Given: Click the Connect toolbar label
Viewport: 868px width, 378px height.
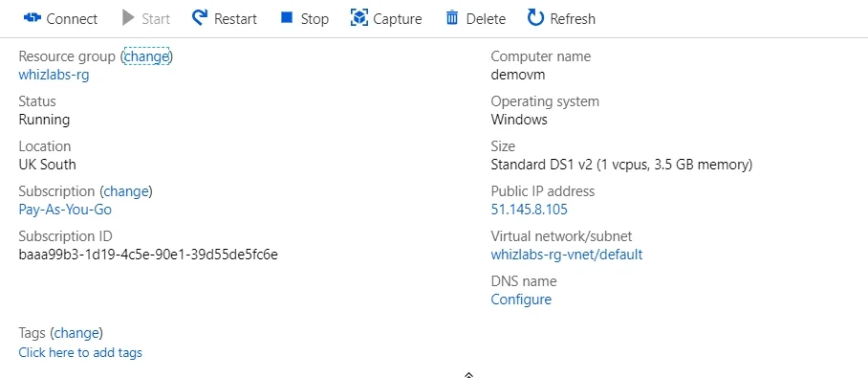Looking at the screenshot, I should [72, 19].
